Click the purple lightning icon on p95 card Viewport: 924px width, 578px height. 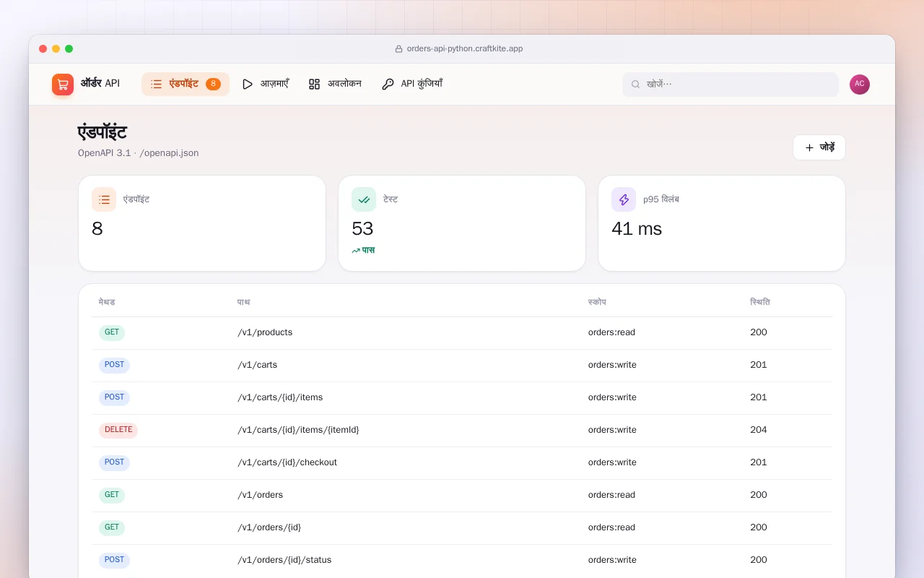coord(624,199)
